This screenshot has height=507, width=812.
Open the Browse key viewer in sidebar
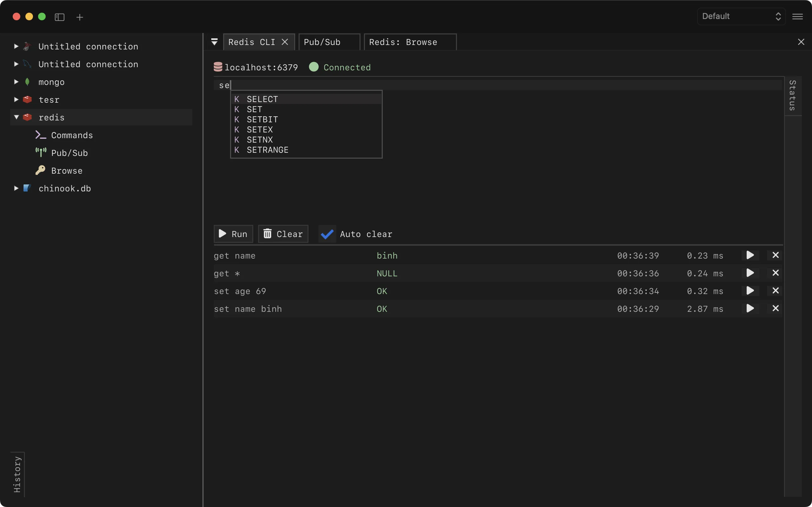[x=67, y=170]
